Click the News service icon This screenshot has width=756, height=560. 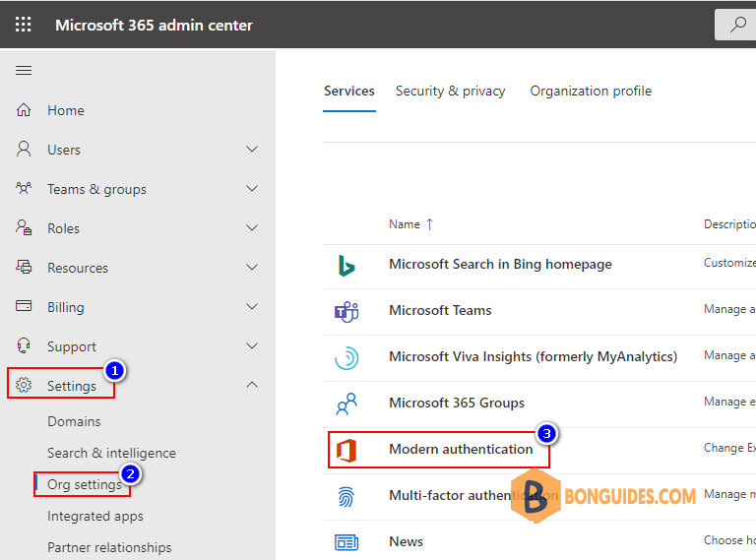[346, 542]
